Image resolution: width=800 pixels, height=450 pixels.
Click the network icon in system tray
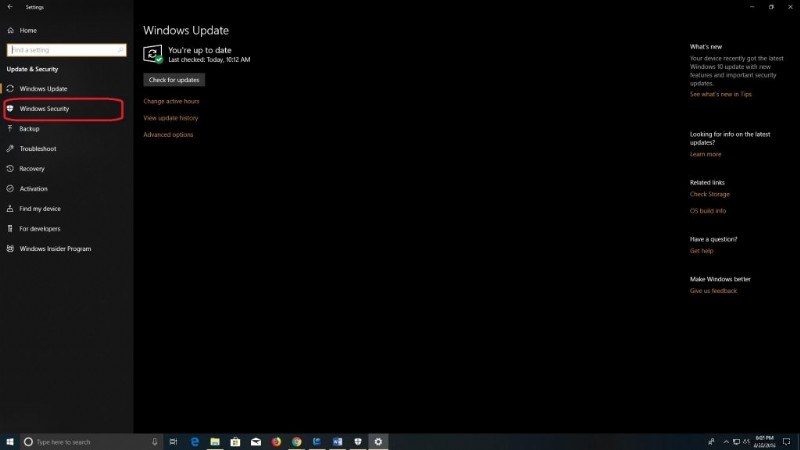click(x=736, y=442)
